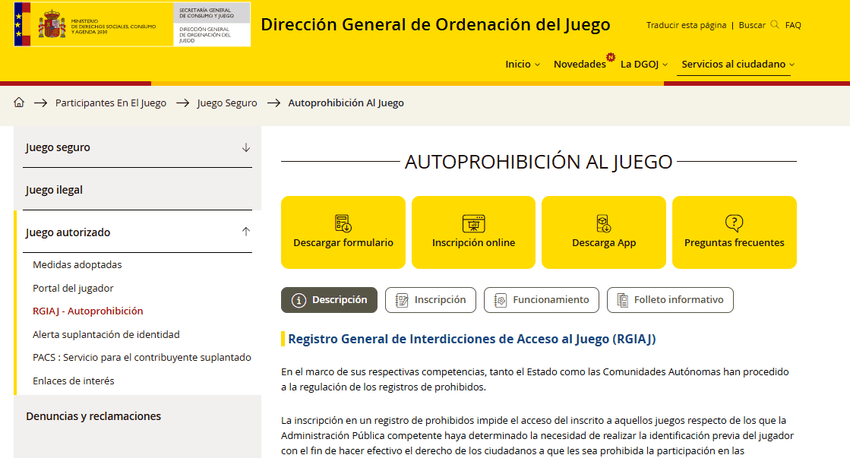Click the search magnifier icon
Screen dimensions: 850x458
pyautogui.click(x=774, y=24)
